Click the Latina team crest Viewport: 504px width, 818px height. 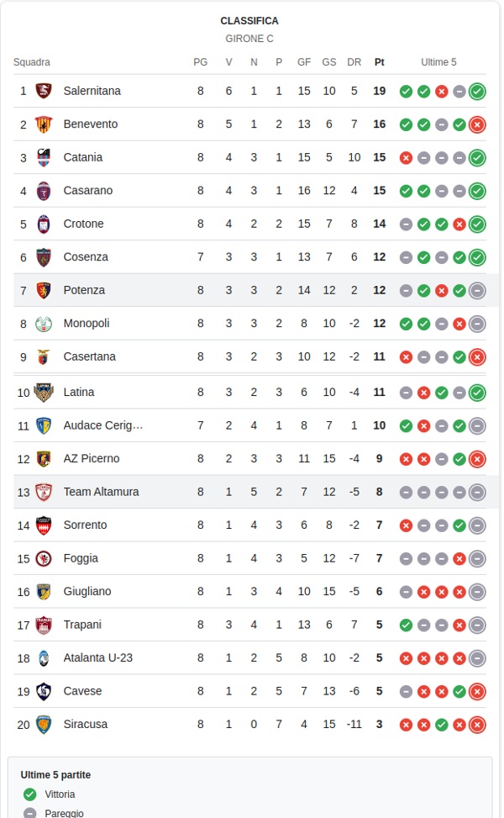[44, 392]
